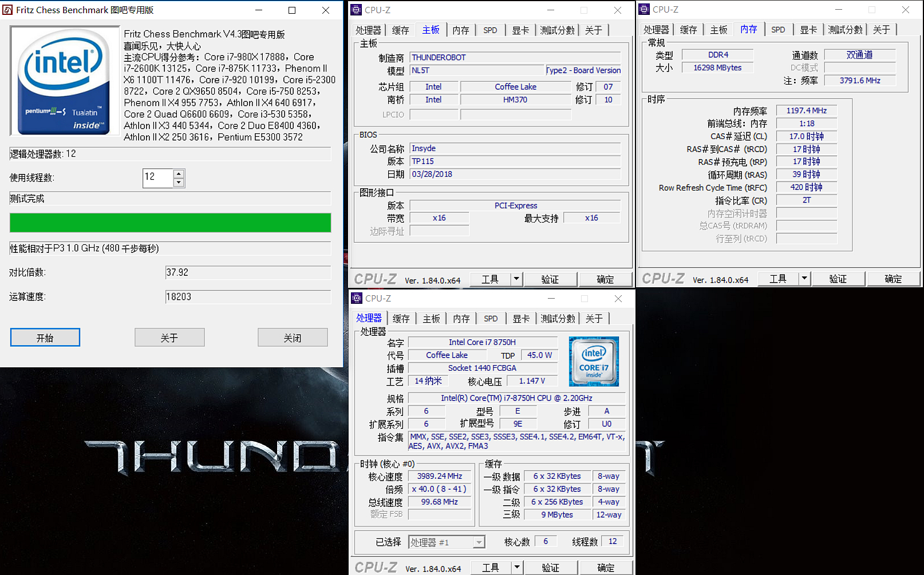Click the processor name Intel Core i7 8750H
The width and height of the screenshot is (924, 575).
tap(482, 342)
